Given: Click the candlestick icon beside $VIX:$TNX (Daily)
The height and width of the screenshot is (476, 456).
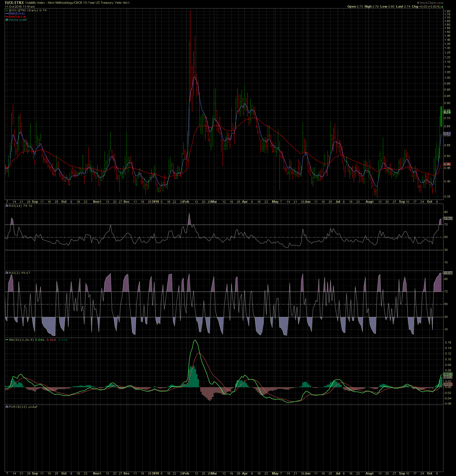Looking at the screenshot, I should tap(7, 10).
